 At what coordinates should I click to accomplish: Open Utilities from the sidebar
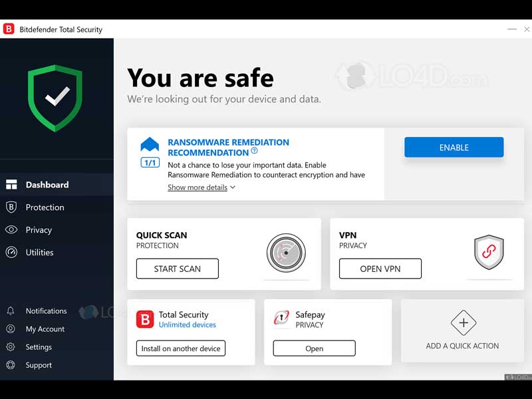[x=39, y=253]
